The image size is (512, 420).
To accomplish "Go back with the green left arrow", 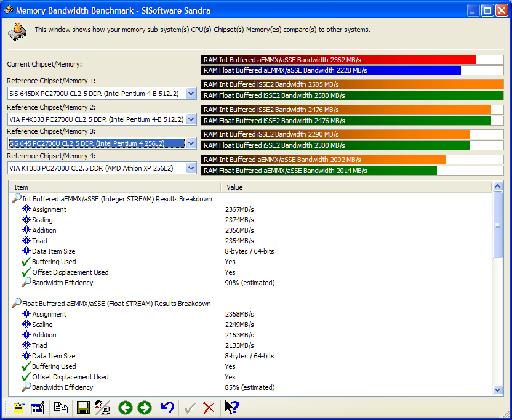I will tap(126, 408).
